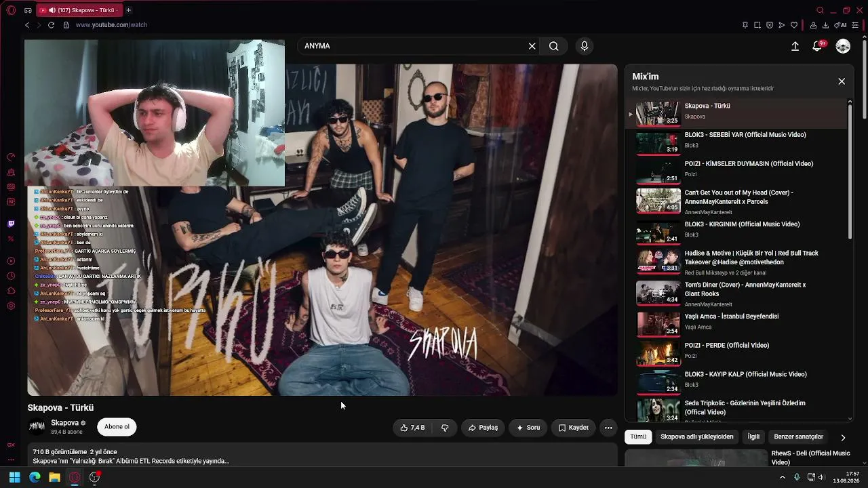Screen dimensions: 868x488
Task: Close the Mix'im playlist panel
Action: [842, 81]
